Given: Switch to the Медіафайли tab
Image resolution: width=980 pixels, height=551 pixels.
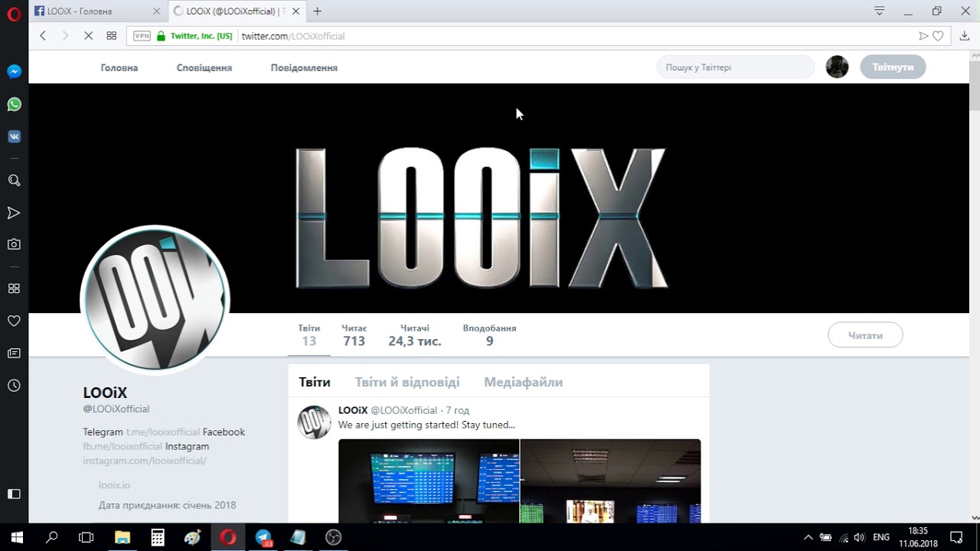Looking at the screenshot, I should (x=523, y=382).
